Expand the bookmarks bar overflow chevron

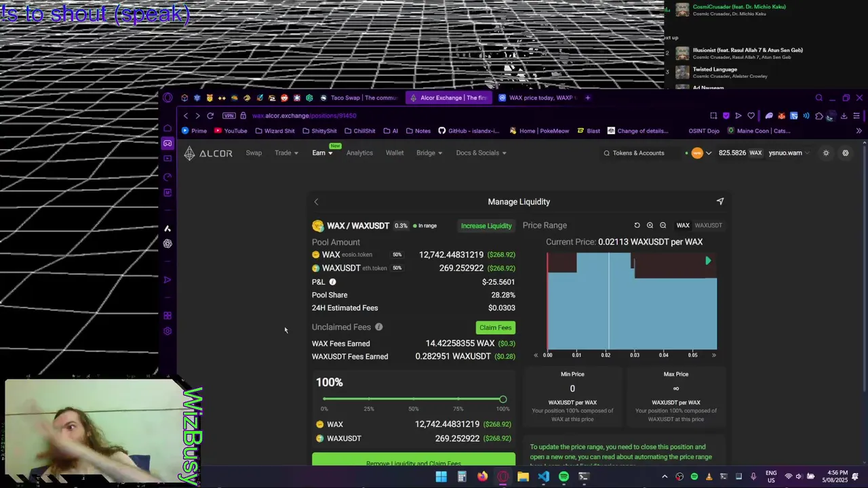[859, 131]
